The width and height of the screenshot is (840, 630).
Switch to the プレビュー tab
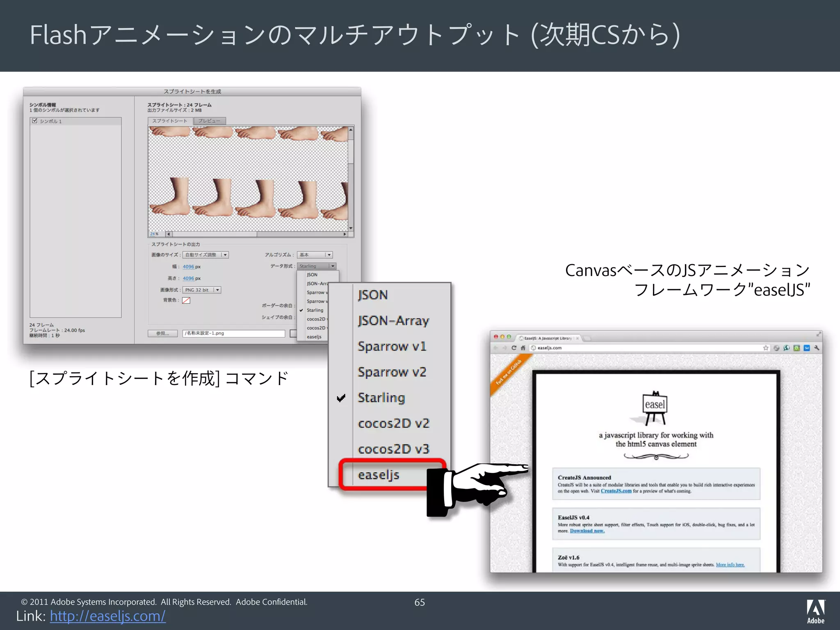pos(209,121)
